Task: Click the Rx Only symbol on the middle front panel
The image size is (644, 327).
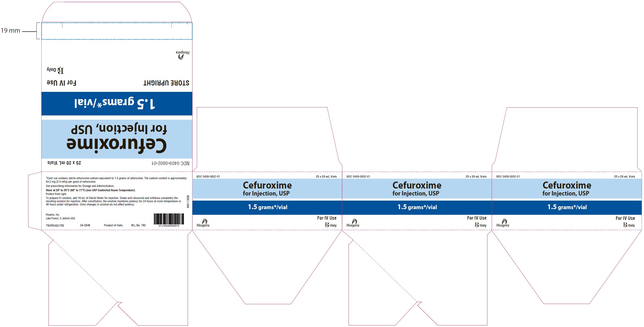Action: [480, 225]
